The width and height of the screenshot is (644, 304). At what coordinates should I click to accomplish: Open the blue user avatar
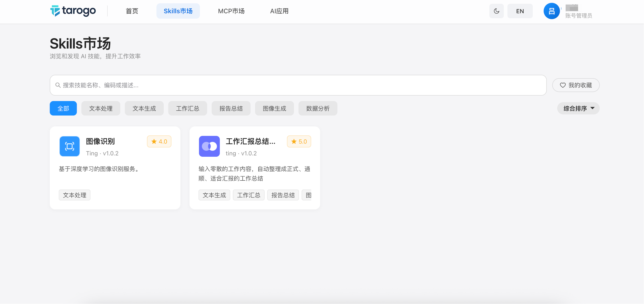tap(551, 11)
